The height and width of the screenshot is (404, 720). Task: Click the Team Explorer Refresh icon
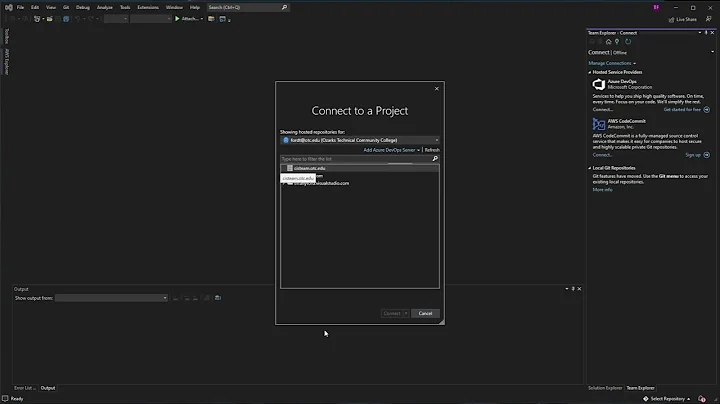click(x=628, y=42)
